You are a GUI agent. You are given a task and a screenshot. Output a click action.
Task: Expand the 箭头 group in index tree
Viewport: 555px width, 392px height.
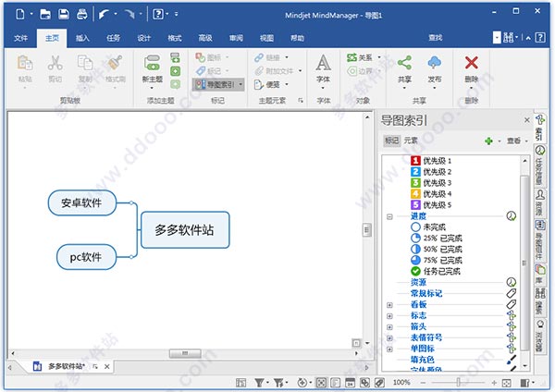[389, 326]
